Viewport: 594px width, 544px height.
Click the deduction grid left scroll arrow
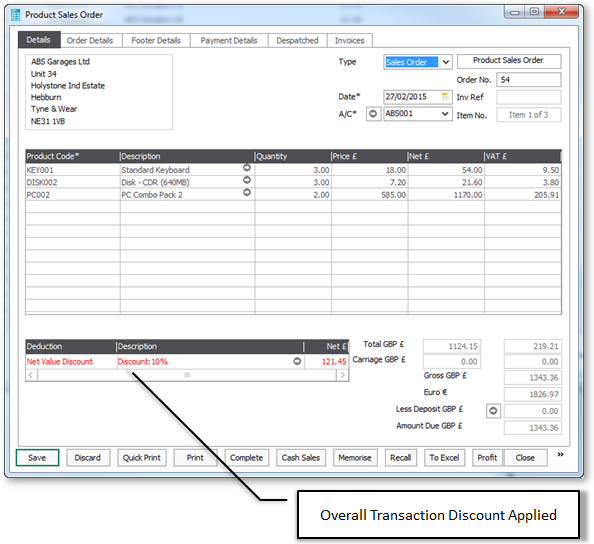[x=31, y=375]
